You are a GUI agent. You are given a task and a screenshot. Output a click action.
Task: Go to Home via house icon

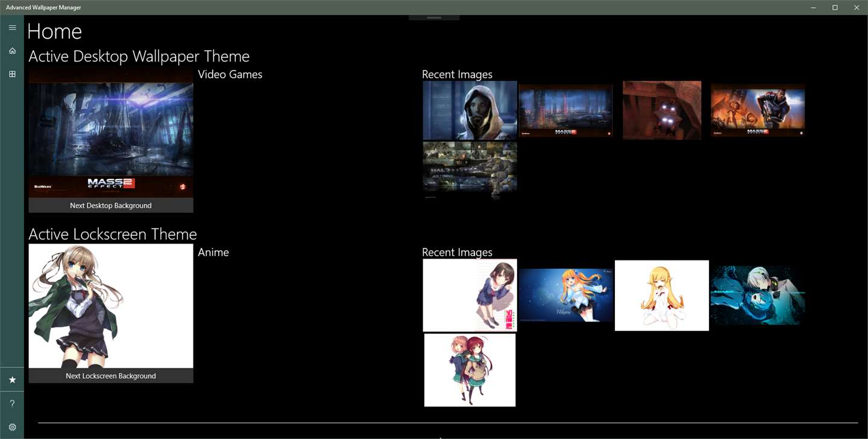12,51
